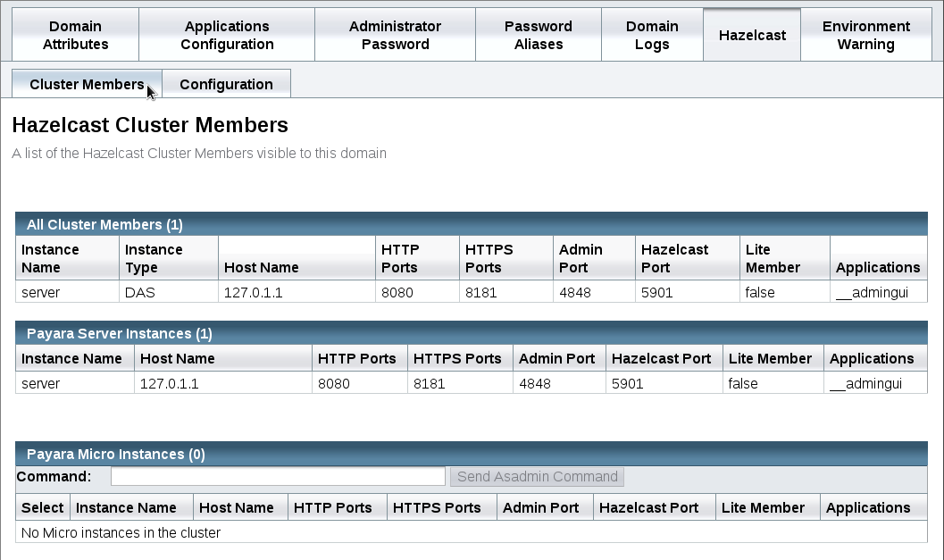
Task: Click the Send Asadmin Command button
Action: (x=536, y=476)
